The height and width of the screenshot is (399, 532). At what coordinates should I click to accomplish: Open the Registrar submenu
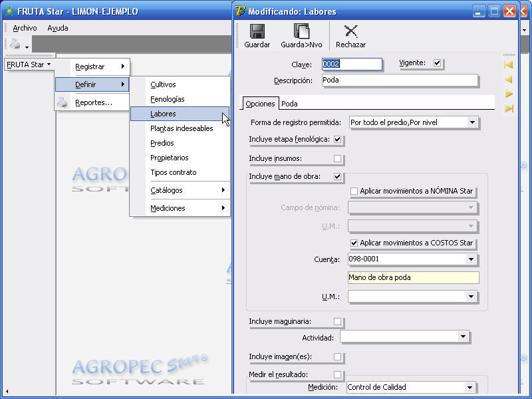click(92, 66)
